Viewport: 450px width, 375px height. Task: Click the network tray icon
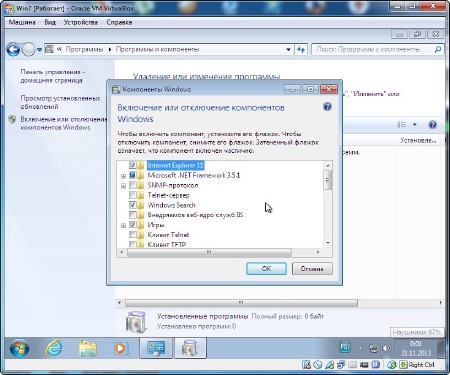point(374,348)
